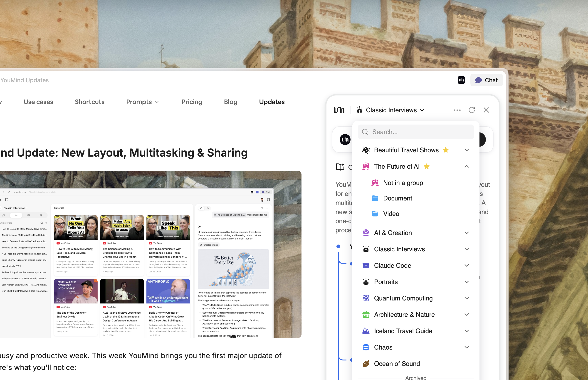Toggle favorite star on The Future of AI

pos(426,166)
